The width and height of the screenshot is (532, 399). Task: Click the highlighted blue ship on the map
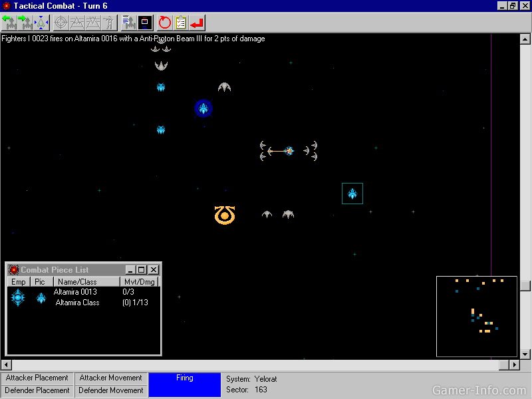pyautogui.click(x=352, y=193)
